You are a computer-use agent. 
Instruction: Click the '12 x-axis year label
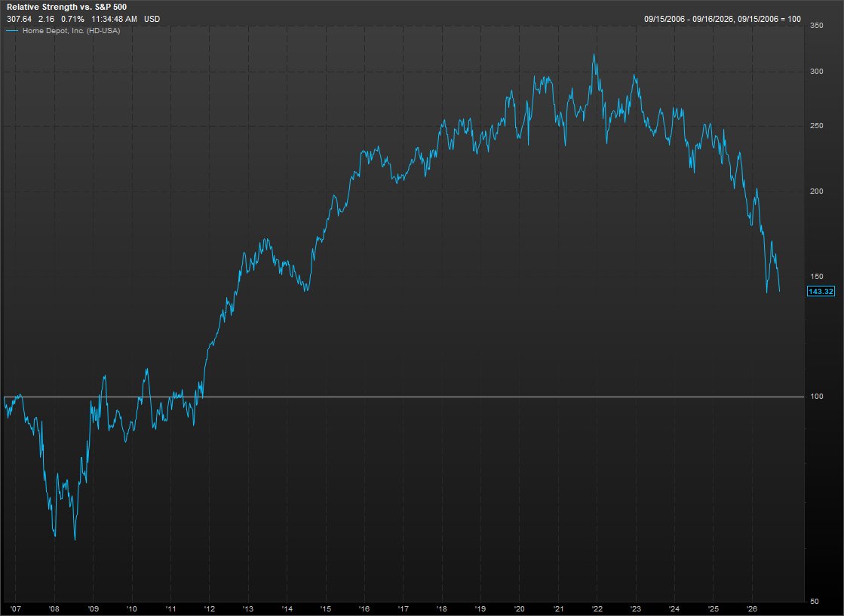click(x=209, y=609)
